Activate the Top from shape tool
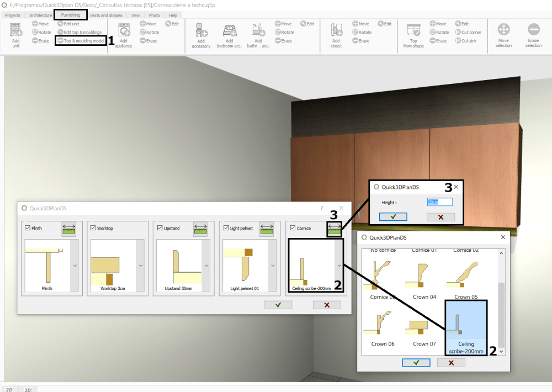 413,33
